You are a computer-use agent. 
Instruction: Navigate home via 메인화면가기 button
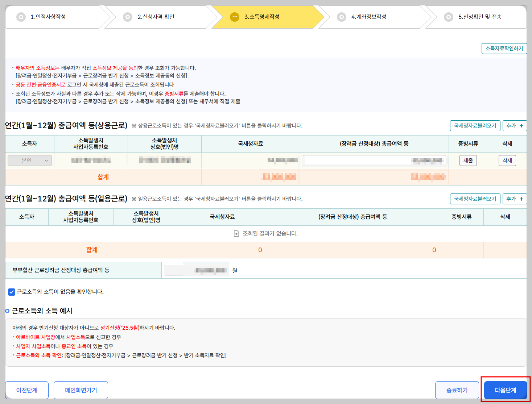[81, 390]
